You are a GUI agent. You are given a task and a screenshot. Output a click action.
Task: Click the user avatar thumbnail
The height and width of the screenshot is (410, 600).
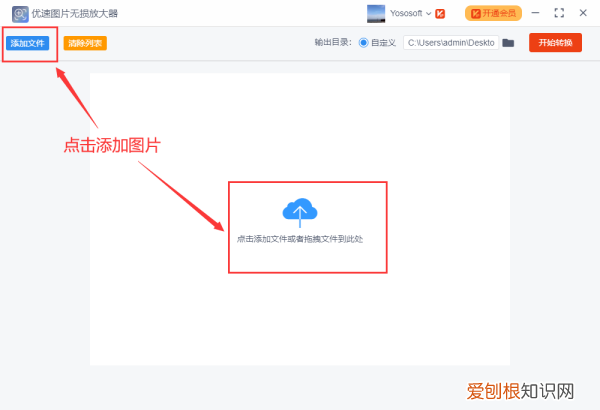point(376,14)
